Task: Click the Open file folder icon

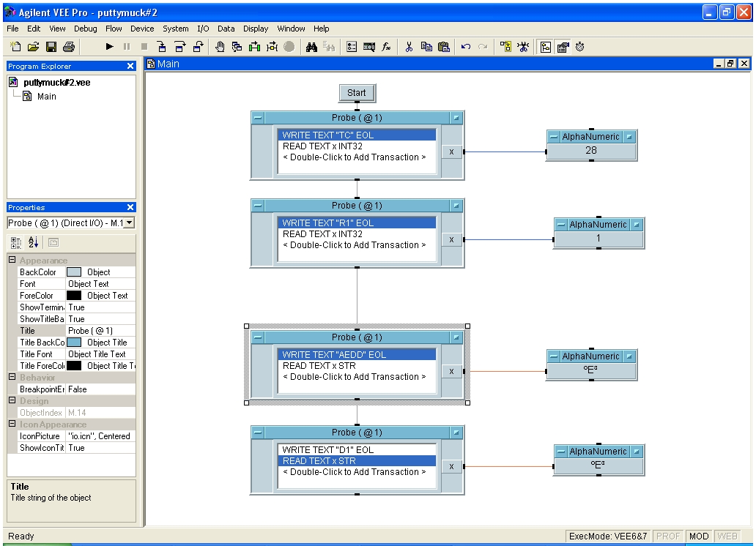Action: [34, 47]
